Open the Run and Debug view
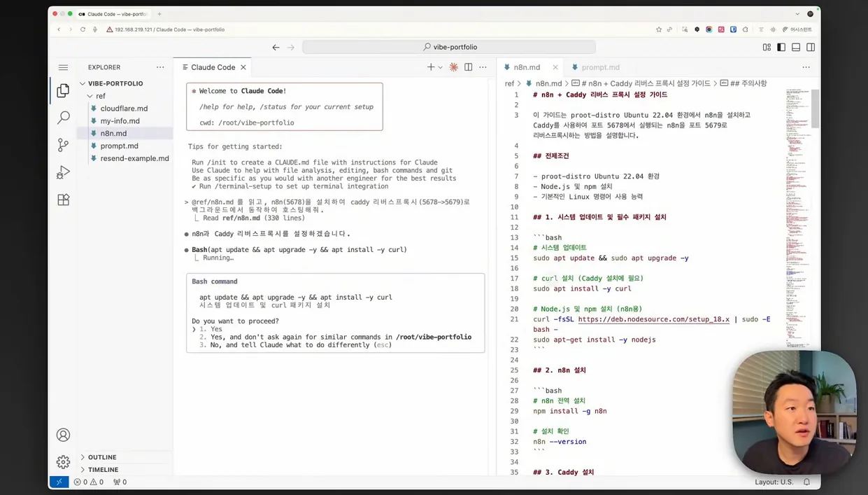This screenshot has height=495, width=868. tap(63, 172)
